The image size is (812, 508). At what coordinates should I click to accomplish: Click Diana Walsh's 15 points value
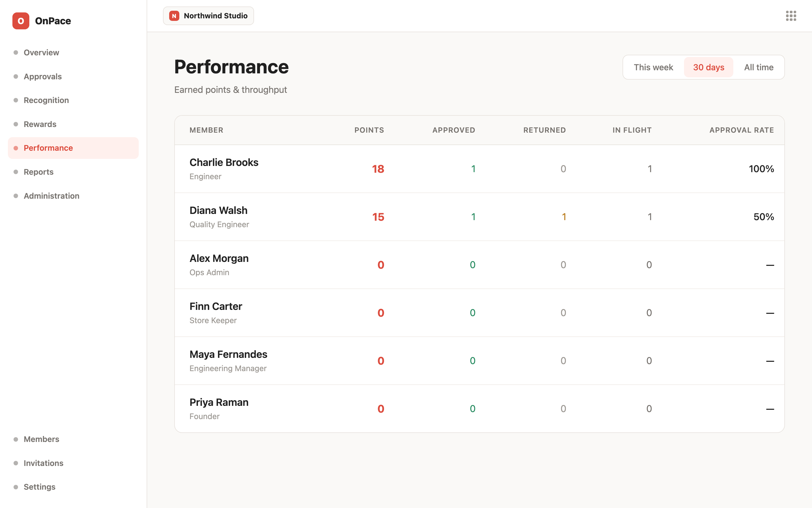378,217
